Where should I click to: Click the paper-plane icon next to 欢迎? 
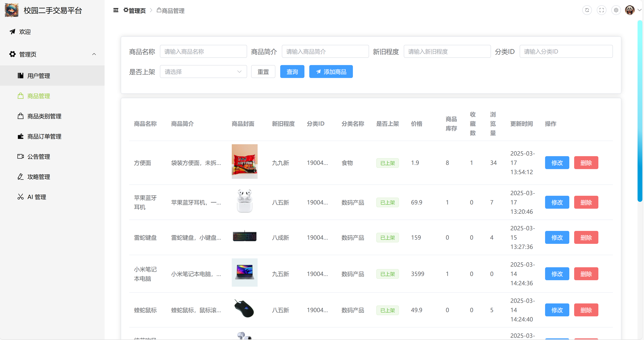pyautogui.click(x=12, y=32)
